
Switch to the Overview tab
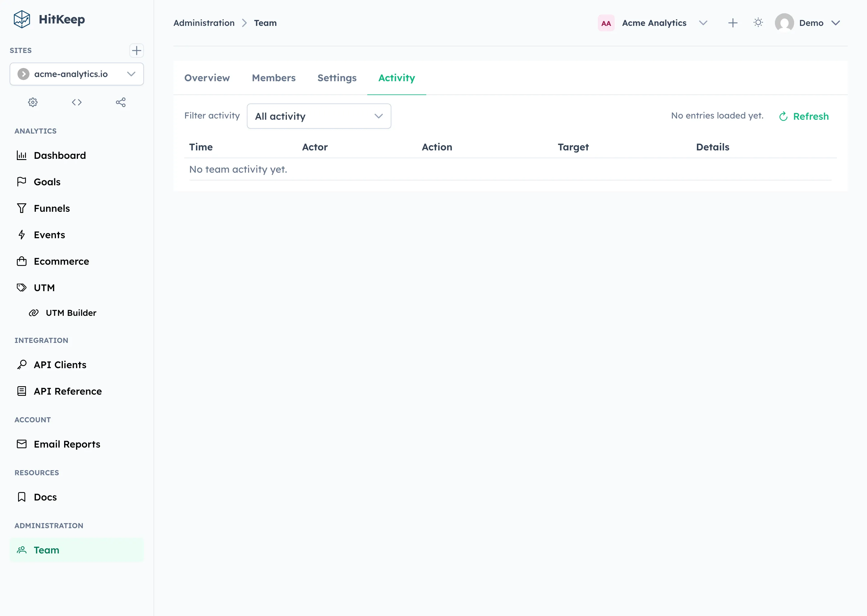coord(207,78)
